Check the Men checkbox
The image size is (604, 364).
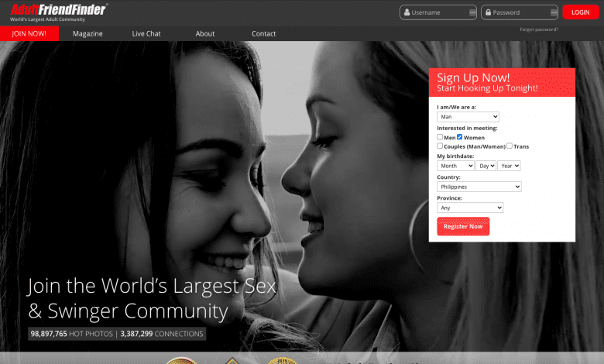point(440,137)
